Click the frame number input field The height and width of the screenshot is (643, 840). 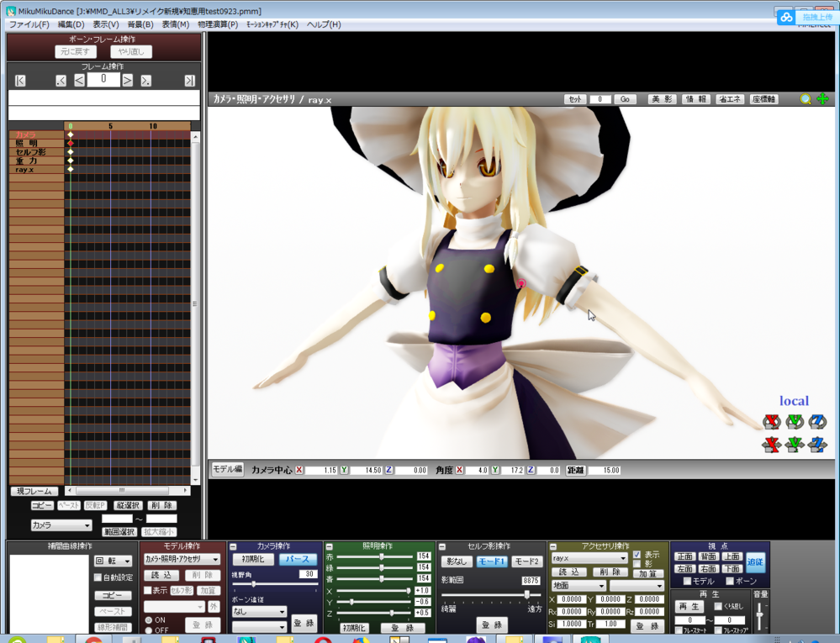click(103, 80)
